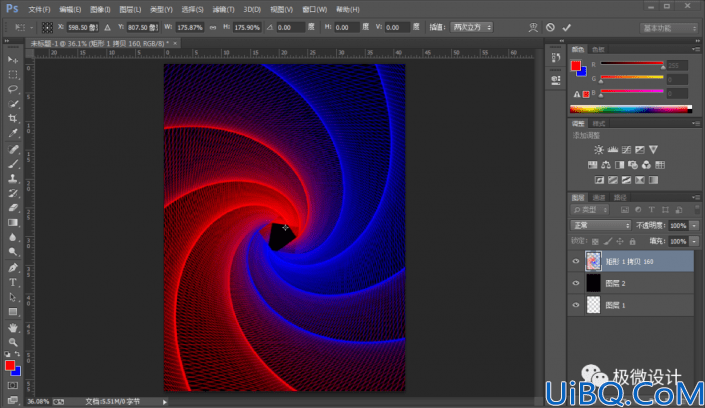Open the 图像(I) menu
This screenshot has height=408, width=705.
100,9
